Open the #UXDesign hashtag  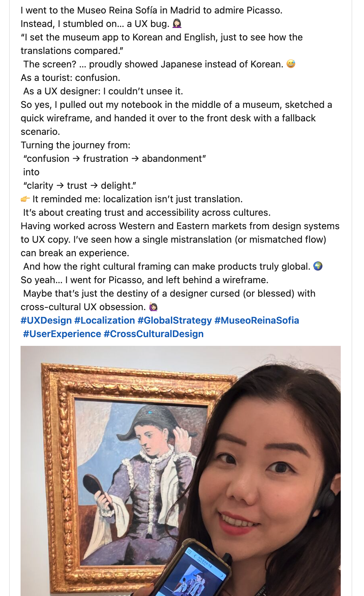46,320
